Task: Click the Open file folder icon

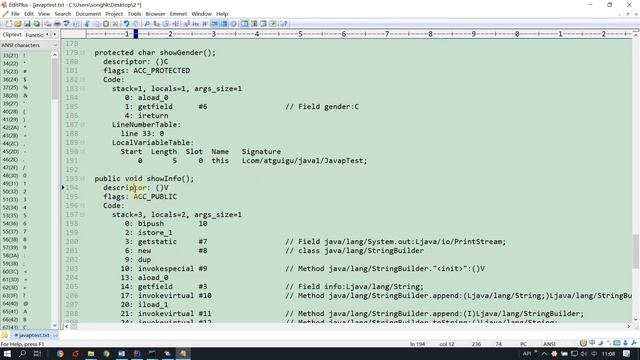Action: click(18, 24)
